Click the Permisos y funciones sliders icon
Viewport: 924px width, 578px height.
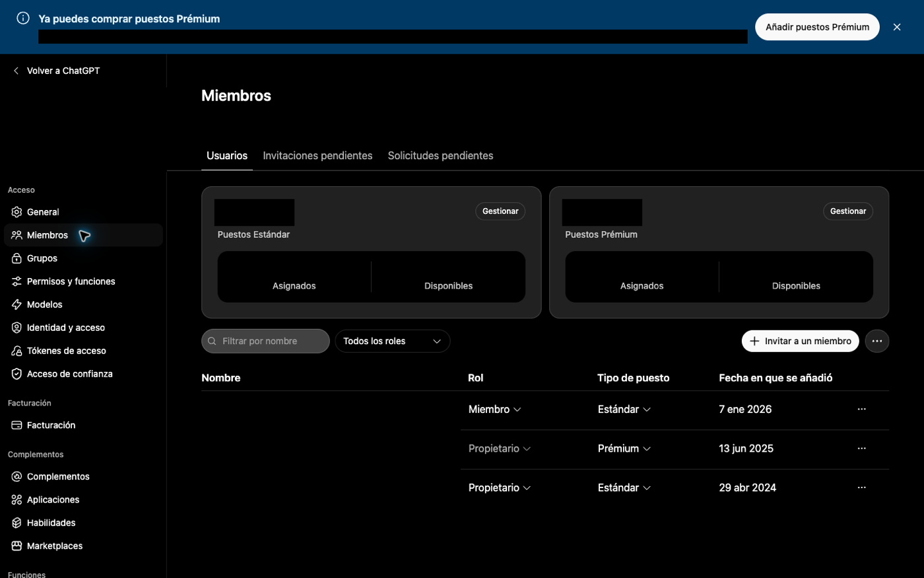[x=16, y=281]
